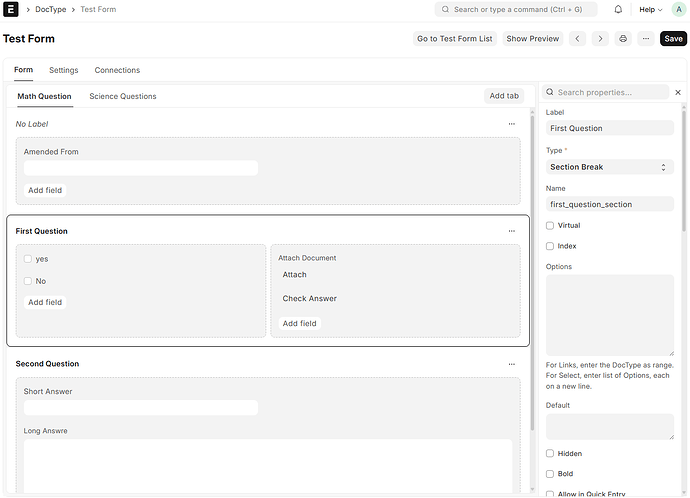The image size is (690, 498).
Task: Click the Attach button field
Action: pyautogui.click(x=294, y=275)
